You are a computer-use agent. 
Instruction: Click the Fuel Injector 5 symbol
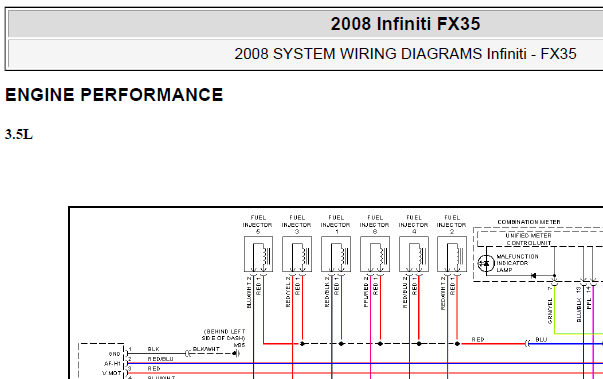pyautogui.click(x=258, y=254)
